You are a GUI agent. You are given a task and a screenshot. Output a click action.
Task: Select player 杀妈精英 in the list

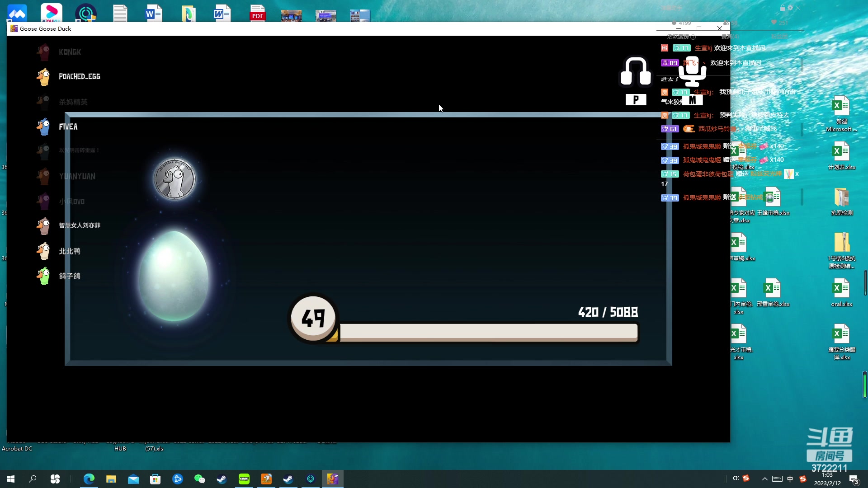pyautogui.click(x=73, y=102)
